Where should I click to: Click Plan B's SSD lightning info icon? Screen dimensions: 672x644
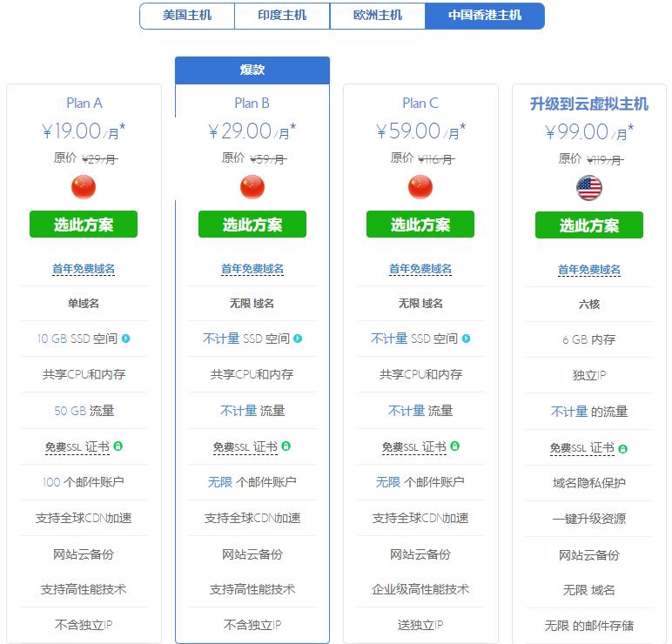coord(298,339)
